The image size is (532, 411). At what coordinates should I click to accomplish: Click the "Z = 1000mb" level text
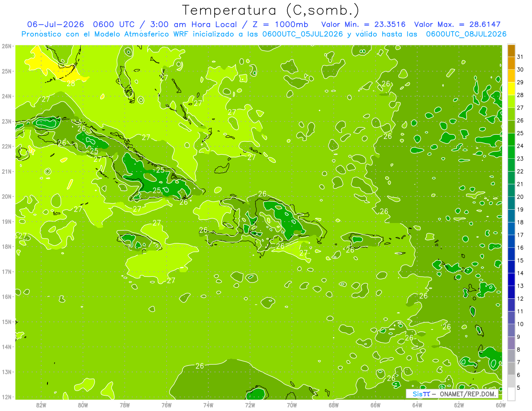[x=280, y=24]
